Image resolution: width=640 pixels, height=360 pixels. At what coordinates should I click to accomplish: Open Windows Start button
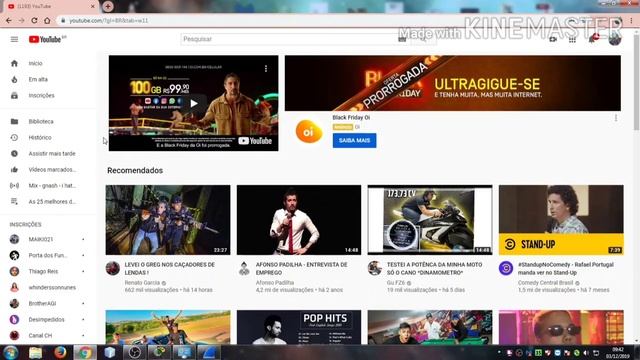(10, 352)
